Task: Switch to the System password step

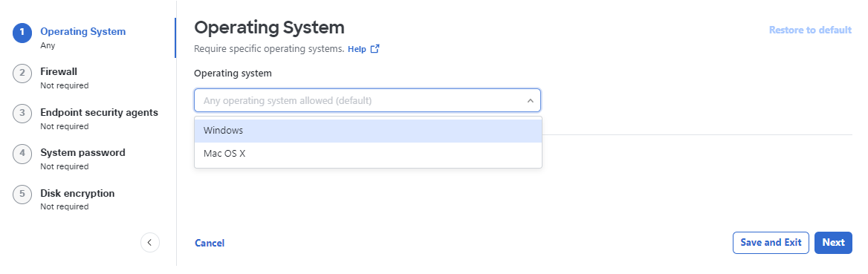Action: 83,152
